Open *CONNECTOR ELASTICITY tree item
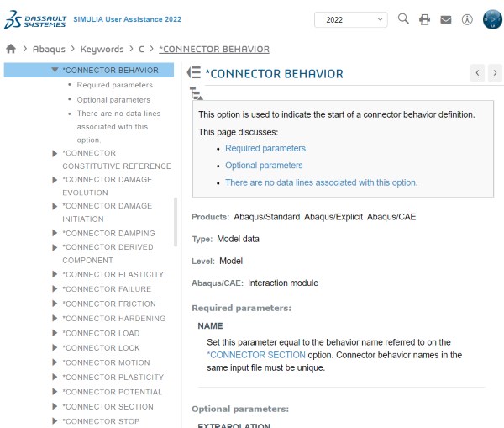 coord(113,274)
